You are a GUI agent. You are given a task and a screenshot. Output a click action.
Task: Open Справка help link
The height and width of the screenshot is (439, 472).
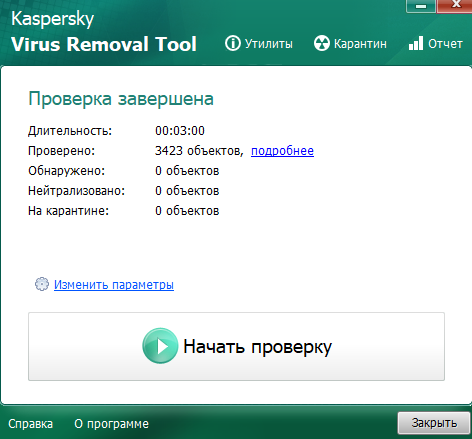pyautogui.click(x=30, y=424)
